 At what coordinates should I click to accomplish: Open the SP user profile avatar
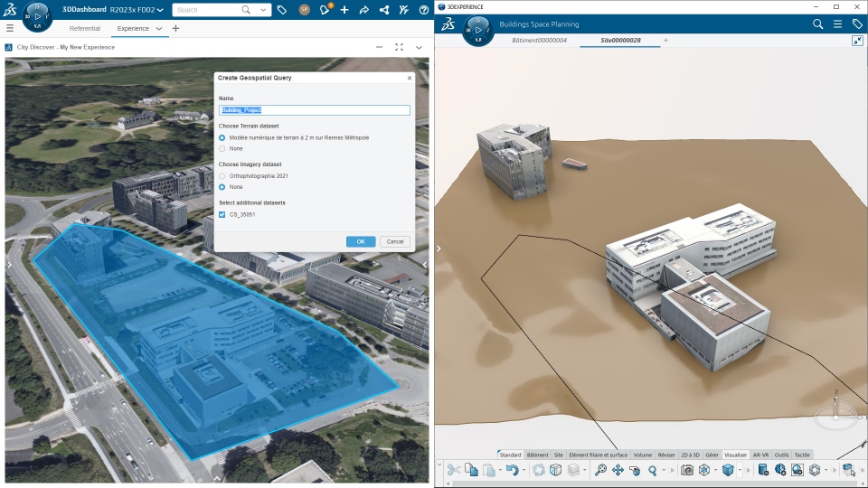click(x=304, y=10)
